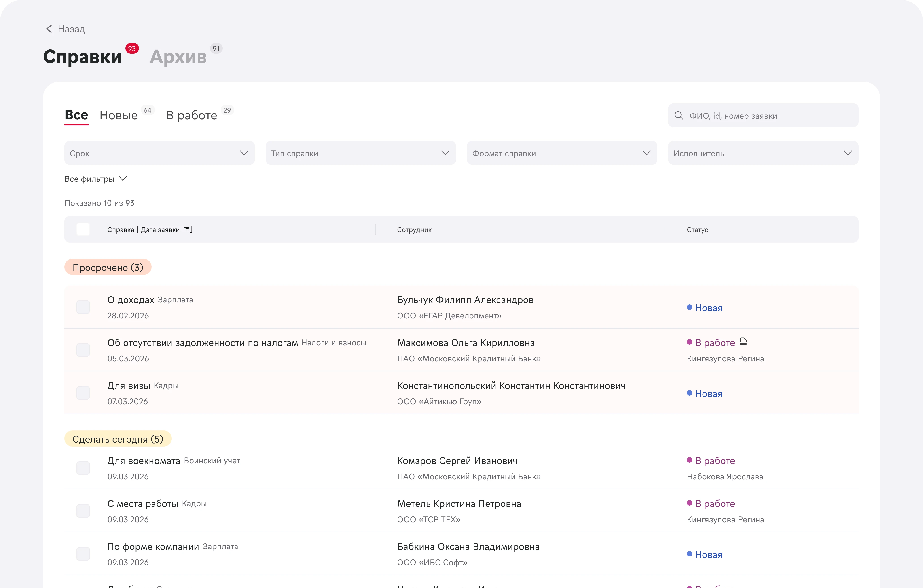
Task: Check the select-all checkbox in table header
Action: coord(83,229)
